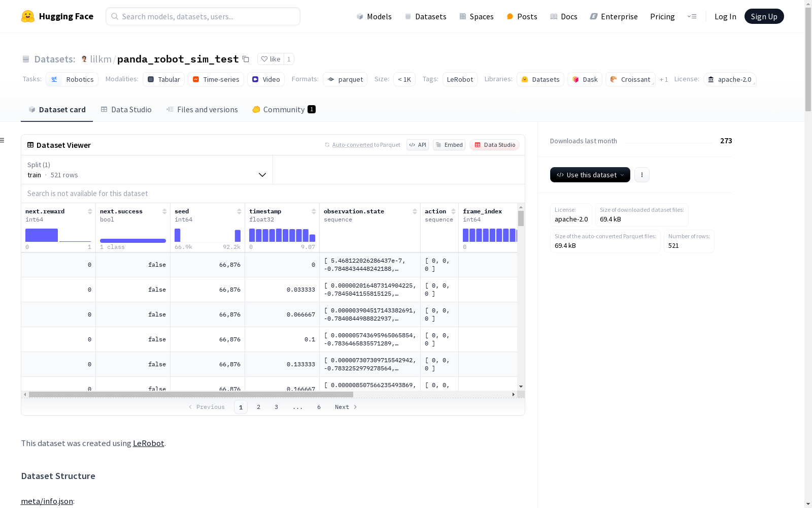Click the < 1K size tag
Image resolution: width=812 pixels, height=508 pixels.
[404, 79]
